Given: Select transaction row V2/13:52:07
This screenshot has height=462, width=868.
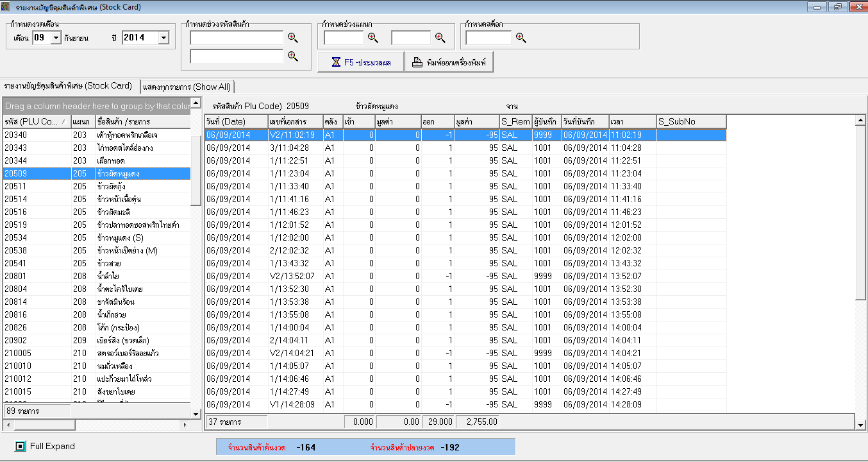Looking at the screenshot, I should 465,276.
